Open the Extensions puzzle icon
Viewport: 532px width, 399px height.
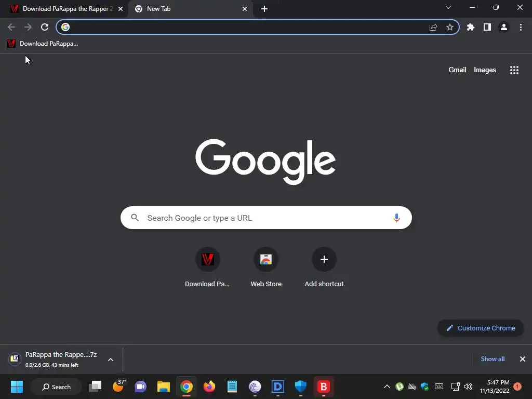point(470,27)
